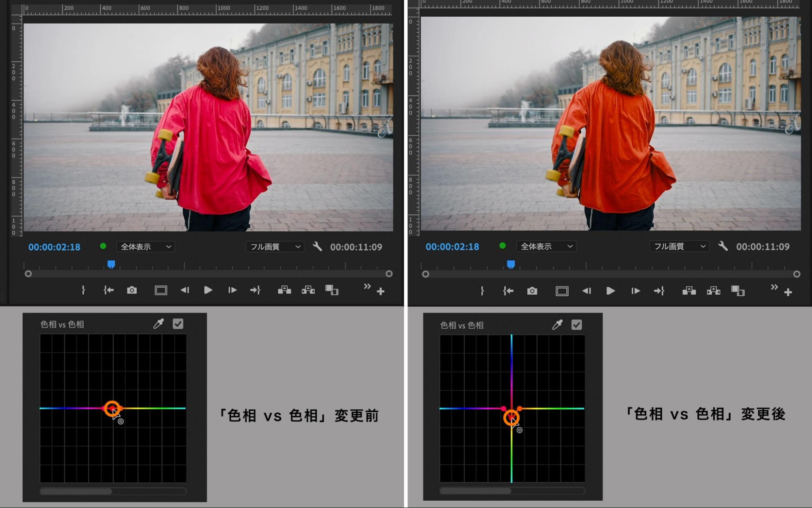Step forward one frame in the right monitor
This screenshot has width=812, height=508.
click(635, 291)
